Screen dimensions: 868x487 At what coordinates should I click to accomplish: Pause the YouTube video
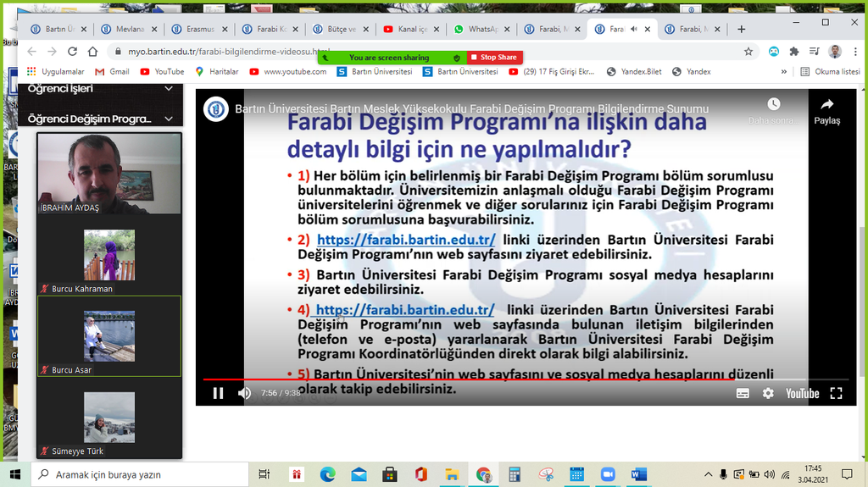[218, 393]
